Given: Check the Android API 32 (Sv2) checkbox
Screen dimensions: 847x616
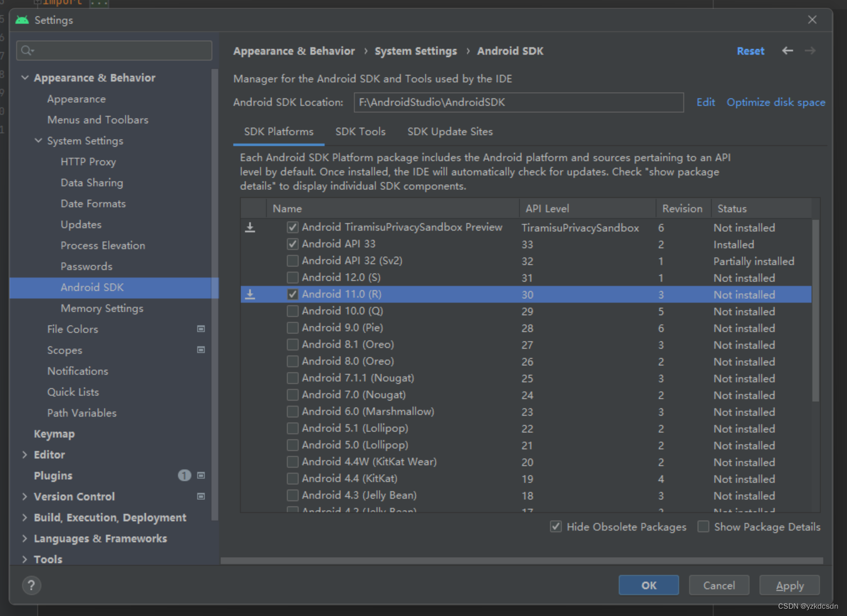Looking at the screenshot, I should [x=292, y=261].
